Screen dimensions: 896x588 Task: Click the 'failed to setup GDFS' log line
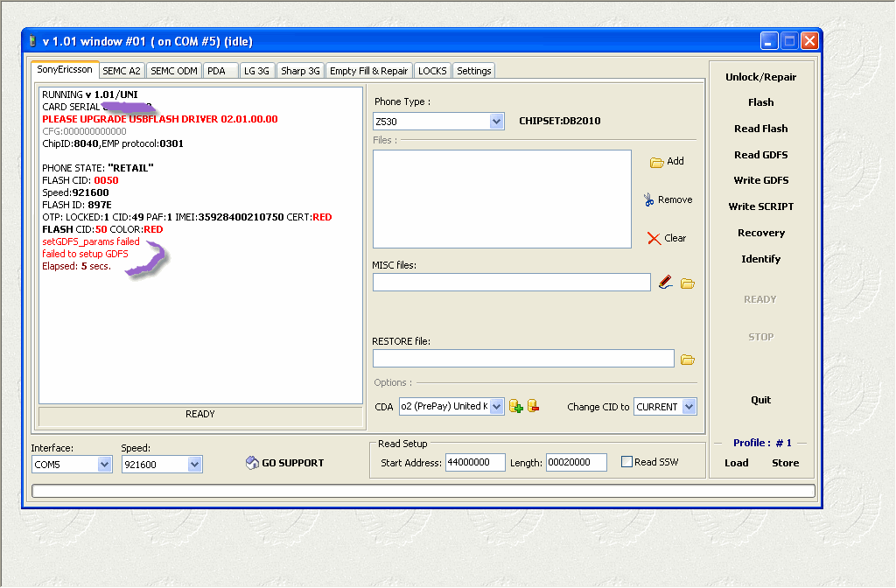point(85,254)
